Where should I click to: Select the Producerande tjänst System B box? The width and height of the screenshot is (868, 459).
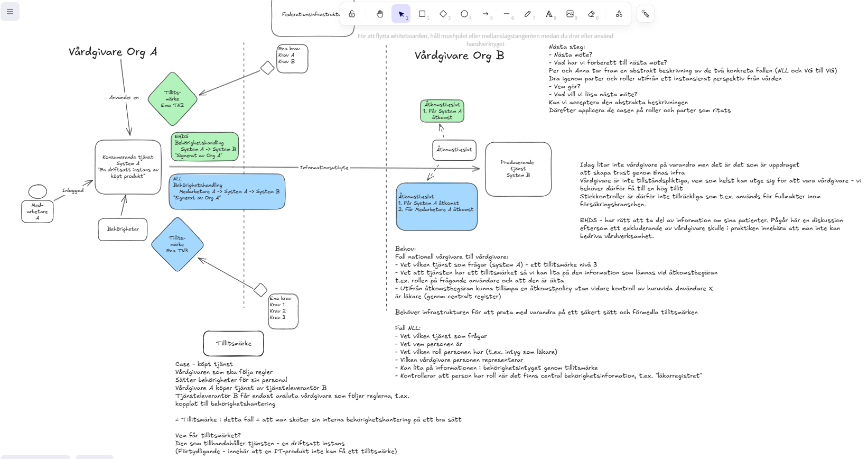[x=518, y=169]
